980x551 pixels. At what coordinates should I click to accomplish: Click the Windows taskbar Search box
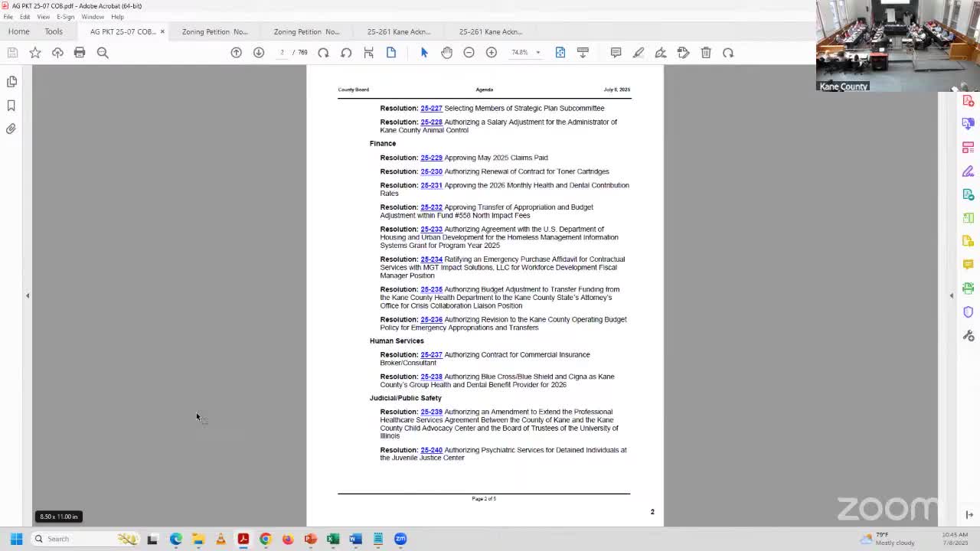pyautogui.click(x=84, y=539)
